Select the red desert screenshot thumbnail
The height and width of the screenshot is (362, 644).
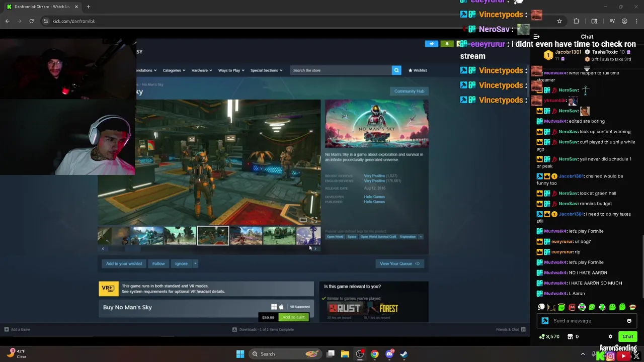pos(246,236)
